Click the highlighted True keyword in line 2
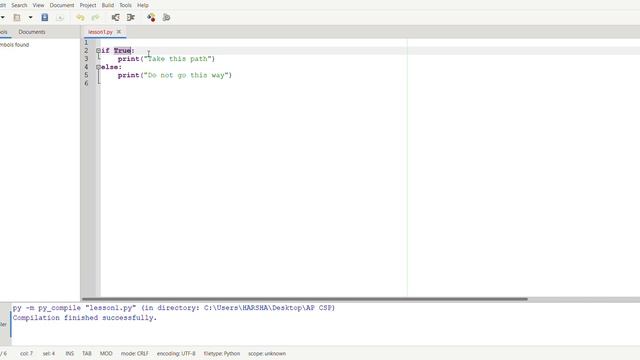The width and height of the screenshot is (640, 360). click(122, 51)
